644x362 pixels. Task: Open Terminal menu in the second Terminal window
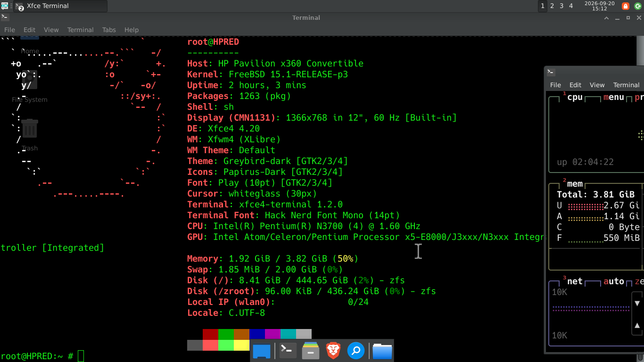626,85
